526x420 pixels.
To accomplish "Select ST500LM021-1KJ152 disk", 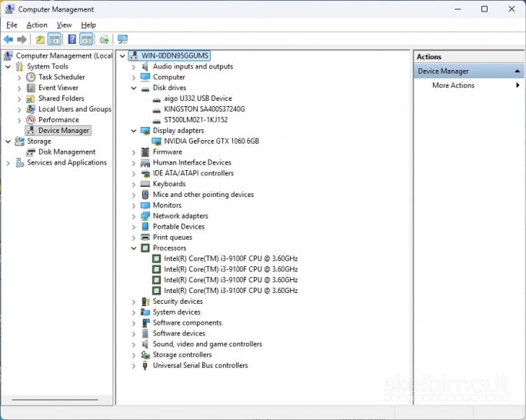I will click(196, 120).
